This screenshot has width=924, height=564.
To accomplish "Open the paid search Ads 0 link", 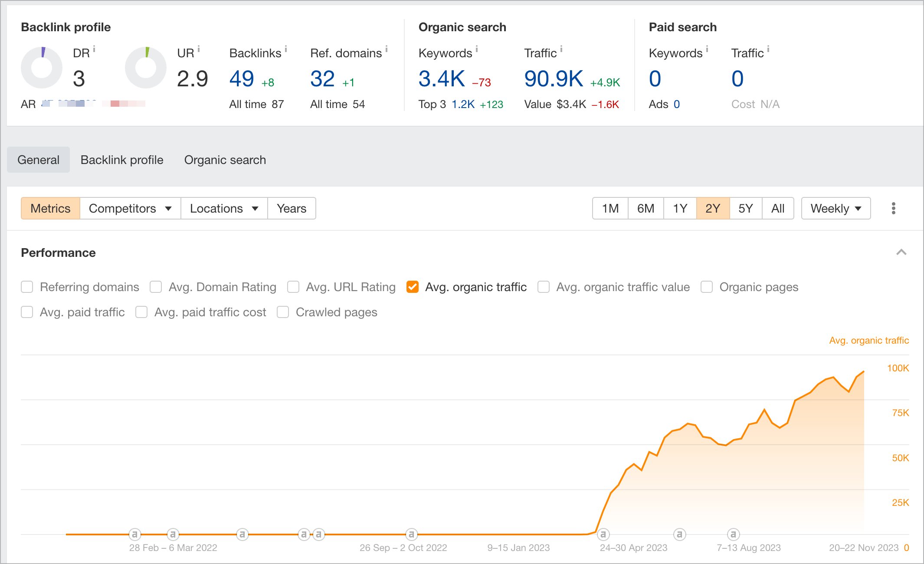I will (677, 104).
